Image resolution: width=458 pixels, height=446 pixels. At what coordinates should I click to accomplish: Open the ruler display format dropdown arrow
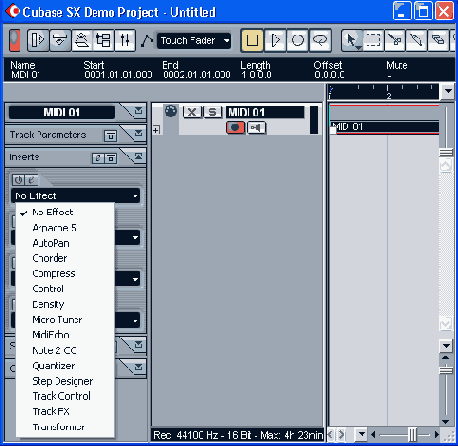coord(448,91)
